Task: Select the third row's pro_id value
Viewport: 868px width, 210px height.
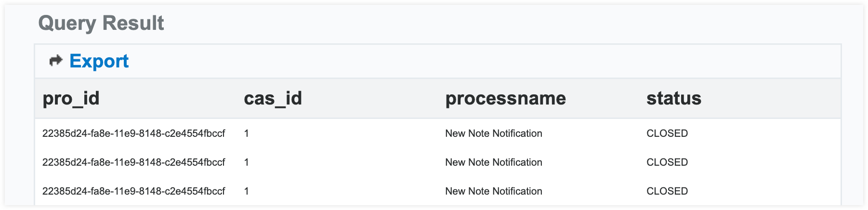Action: pyautogui.click(x=133, y=191)
